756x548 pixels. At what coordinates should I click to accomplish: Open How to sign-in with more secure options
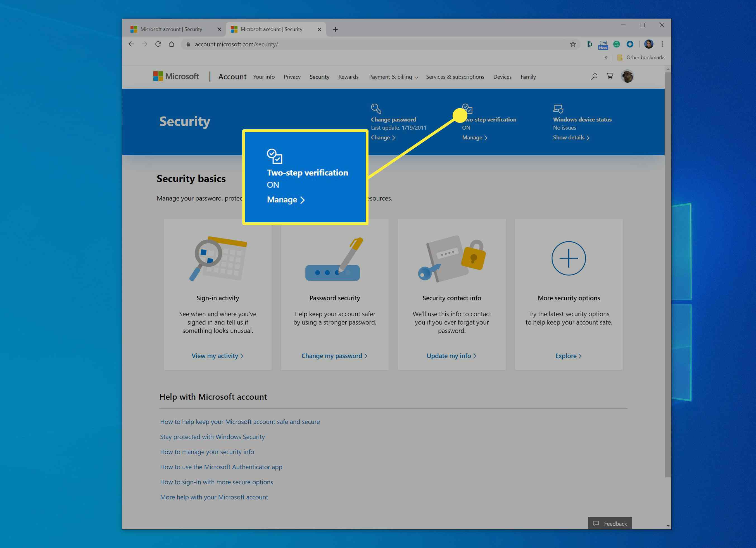(x=216, y=482)
